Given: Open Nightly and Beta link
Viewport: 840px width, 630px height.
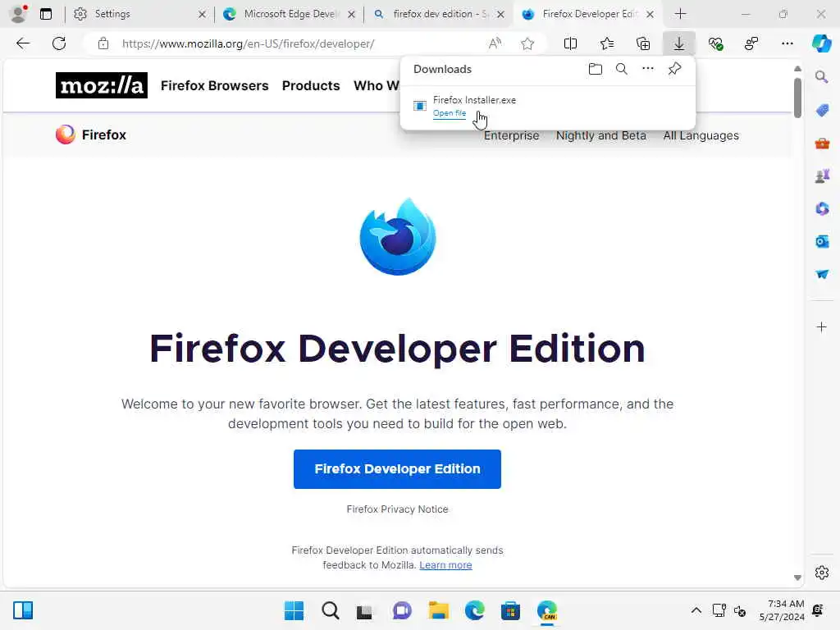Looking at the screenshot, I should (x=601, y=135).
